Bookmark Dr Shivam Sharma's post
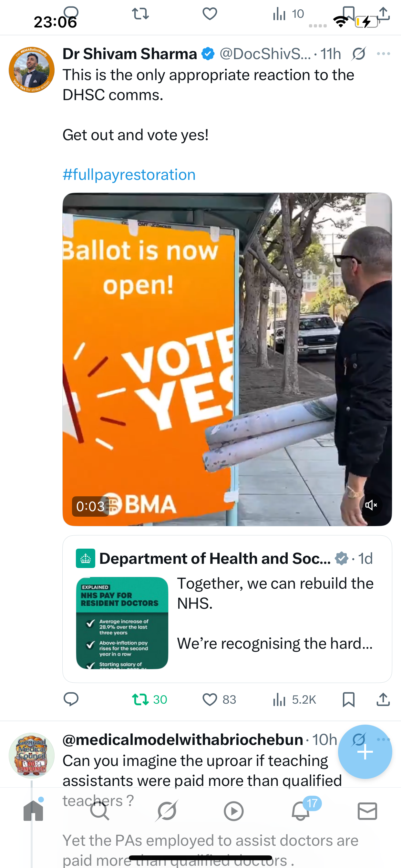Image resolution: width=401 pixels, height=868 pixels. click(348, 699)
